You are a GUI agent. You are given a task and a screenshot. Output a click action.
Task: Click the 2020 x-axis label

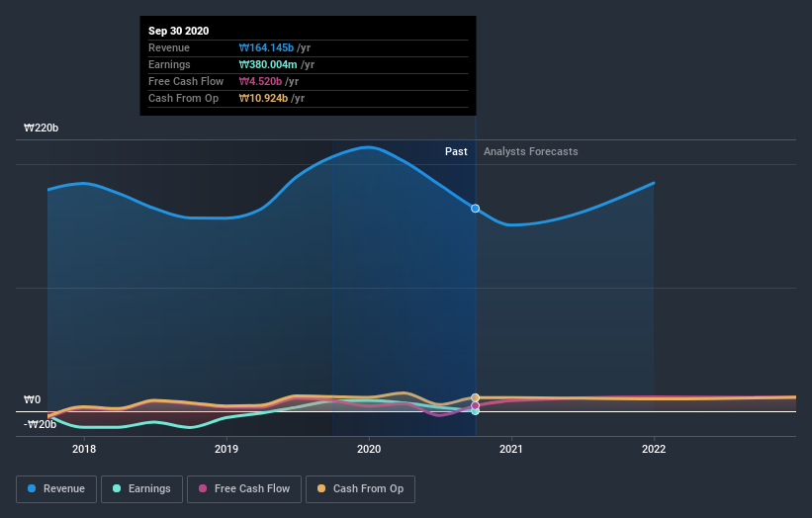point(369,449)
